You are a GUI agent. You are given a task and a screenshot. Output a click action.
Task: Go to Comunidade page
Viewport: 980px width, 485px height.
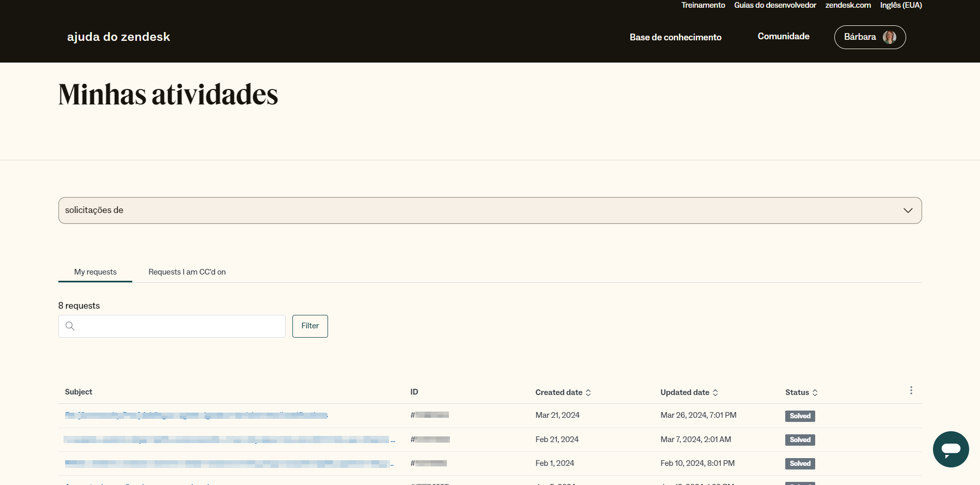(783, 36)
